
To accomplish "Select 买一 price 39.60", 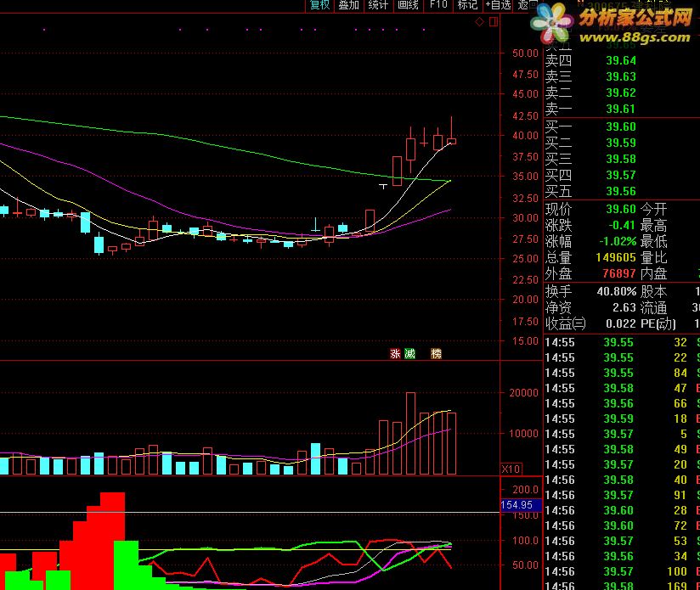I will [x=620, y=126].
